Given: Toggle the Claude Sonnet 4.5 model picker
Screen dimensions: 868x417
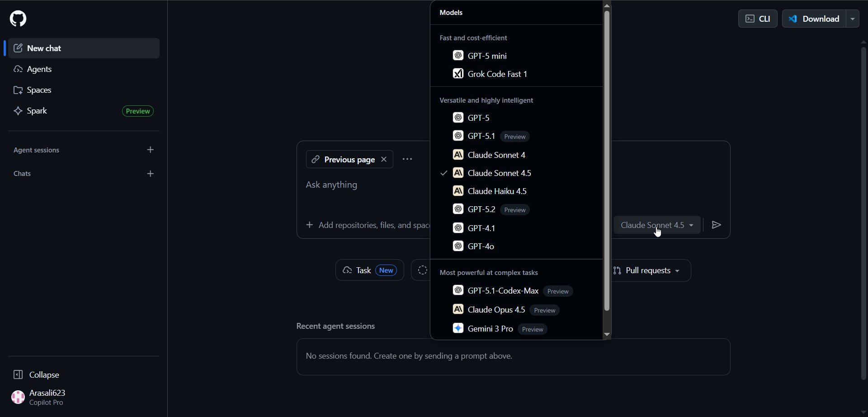Looking at the screenshot, I should point(656,225).
